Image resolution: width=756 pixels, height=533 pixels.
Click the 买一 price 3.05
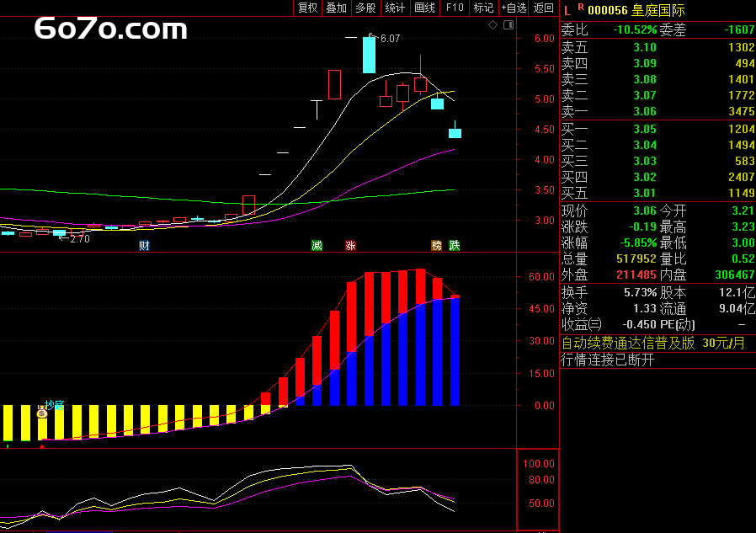(x=645, y=129)
